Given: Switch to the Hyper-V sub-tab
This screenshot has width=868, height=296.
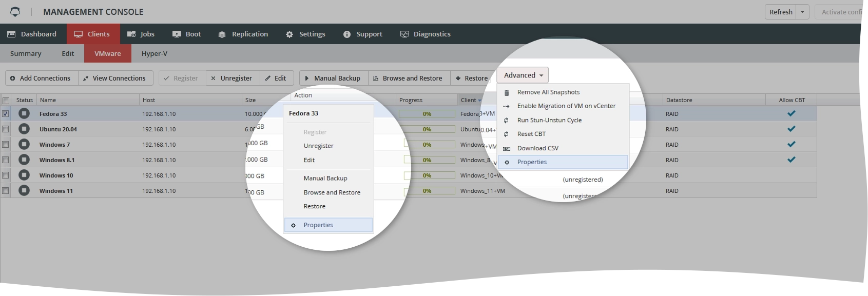Looking at the screenshot, I should click(155, 53).
